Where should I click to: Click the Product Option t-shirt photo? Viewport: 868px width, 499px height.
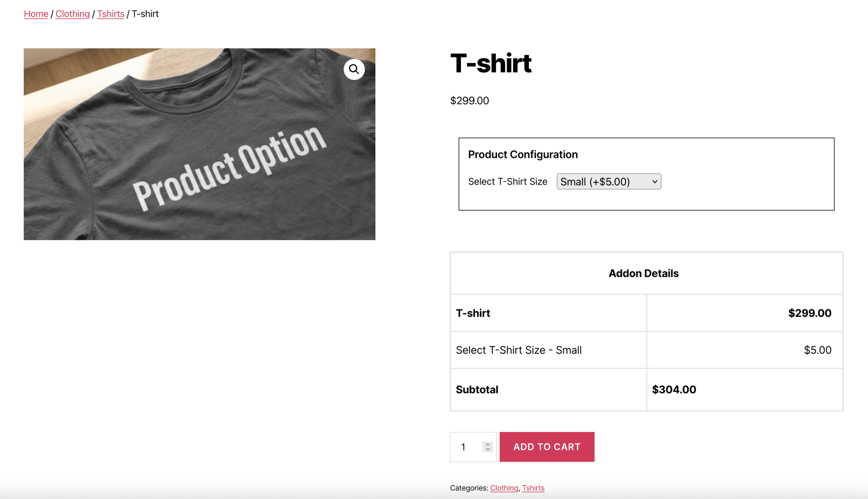pyautogui.click(x=199, y=154)
